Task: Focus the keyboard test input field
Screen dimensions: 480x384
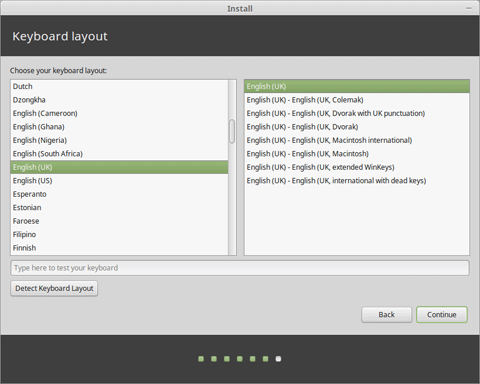Action: [240, 268]
